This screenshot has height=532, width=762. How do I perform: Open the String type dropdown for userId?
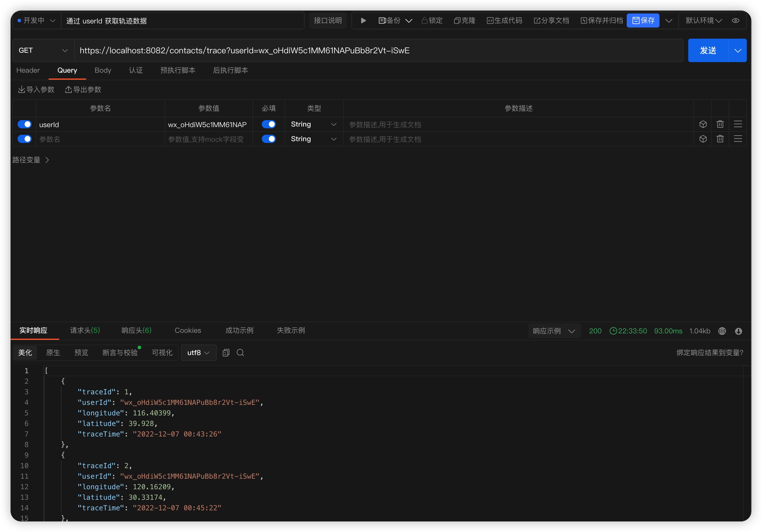(314, 125)
